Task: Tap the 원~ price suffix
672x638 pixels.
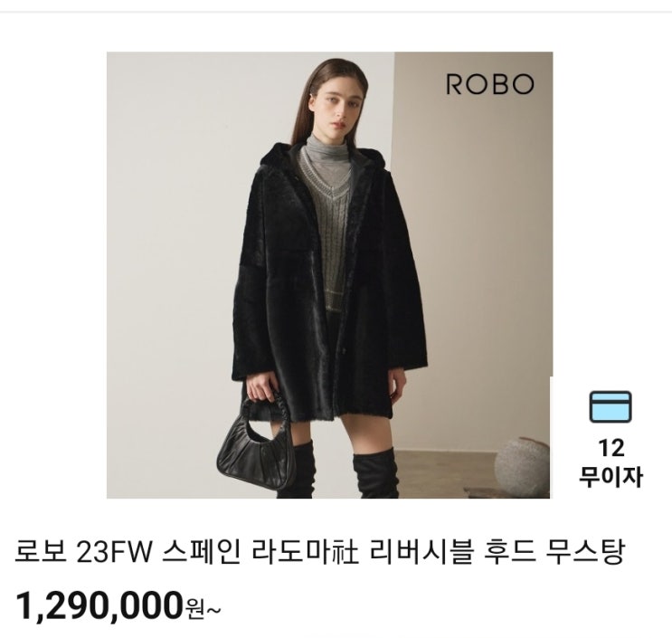Action: (203, 609)
